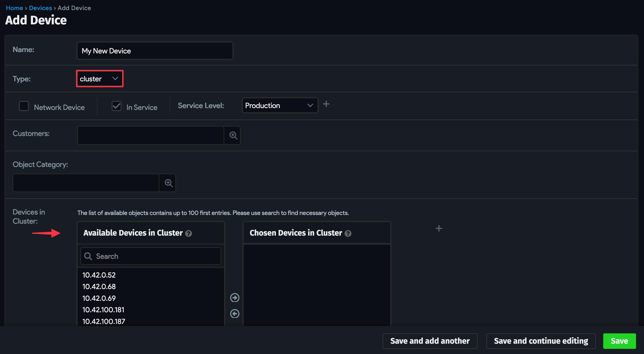Go to Home breadcrumb link
This screenshot has height=354, width=644.
coord(14,8)
